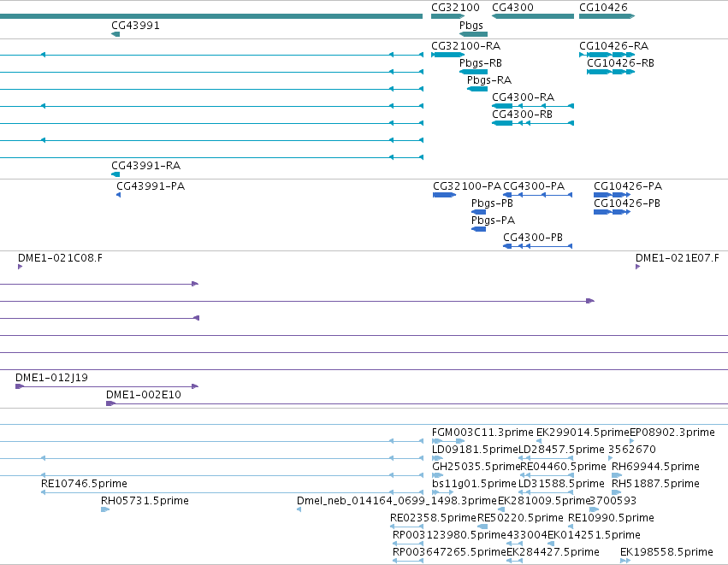Select the CG32100 gene bar

[x=447, y=16]
